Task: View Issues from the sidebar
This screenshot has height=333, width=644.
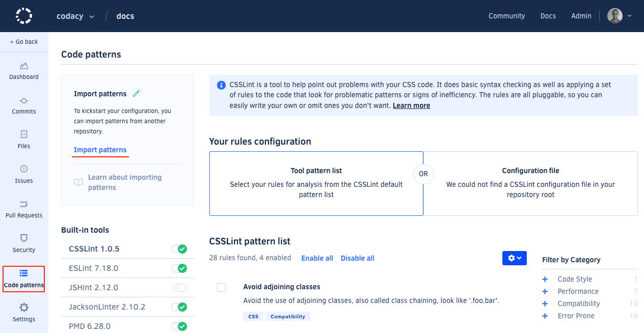Action: click(23, 175)
